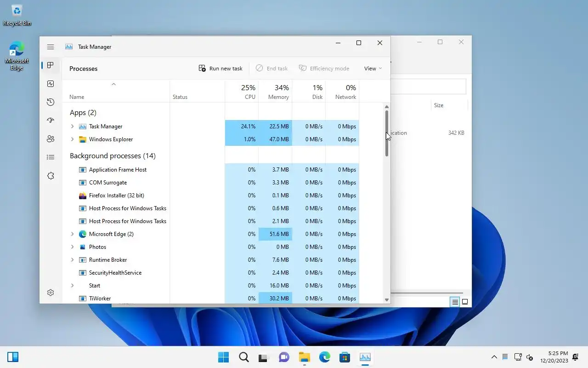Launch Microsoft Edge from the taskbar
Screen dimensions: 588x368
click(x=324, y=357)
